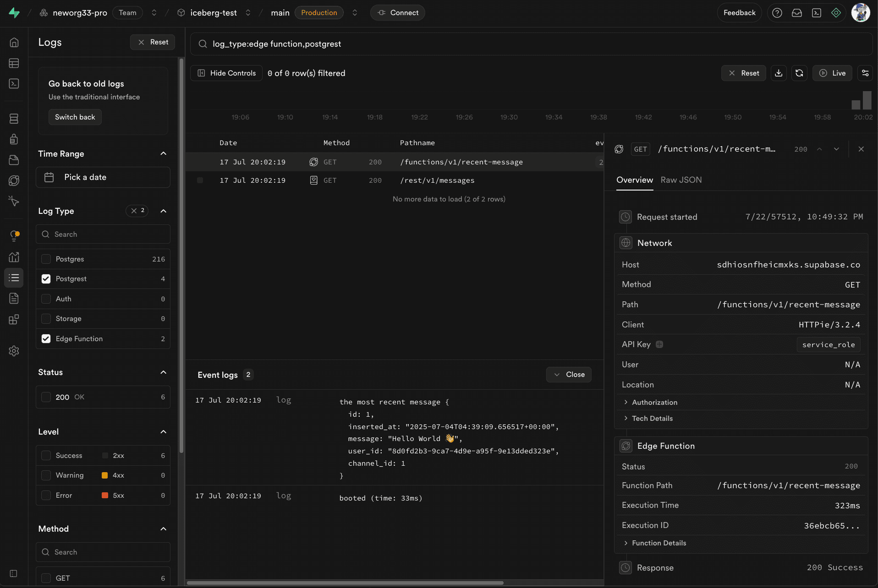Open the notifications inbox icon
The image size is (878, 588).
(797, 13)
